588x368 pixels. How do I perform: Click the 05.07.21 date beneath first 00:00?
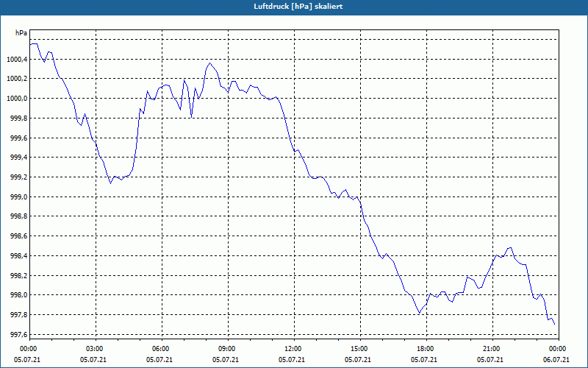click(x=27, y=359)
